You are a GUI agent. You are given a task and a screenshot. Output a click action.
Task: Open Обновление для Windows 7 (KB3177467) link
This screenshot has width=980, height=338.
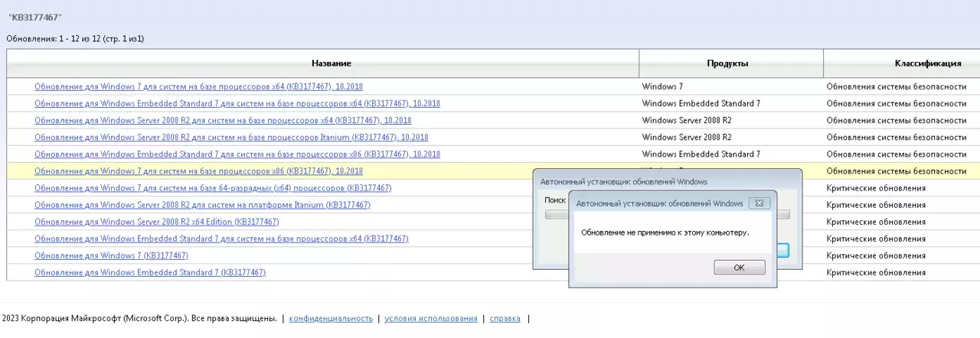coord(111,255)
